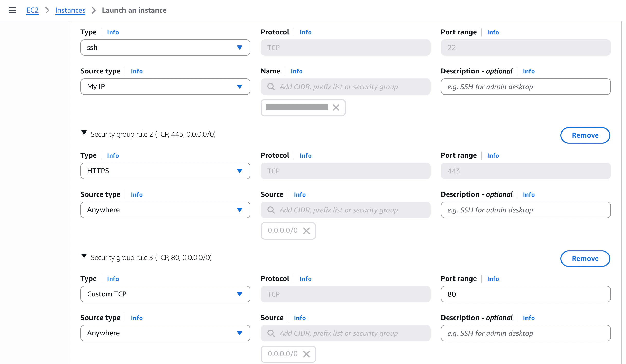Open the ssh Type dropdown
This screenshot has height=364, width=626.
pyautogui.click(x=165, y=48)
